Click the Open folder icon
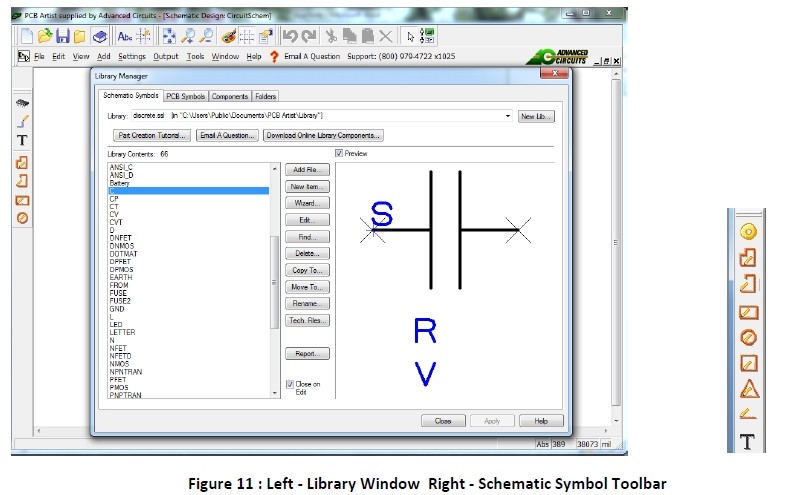 click(45, 35)
